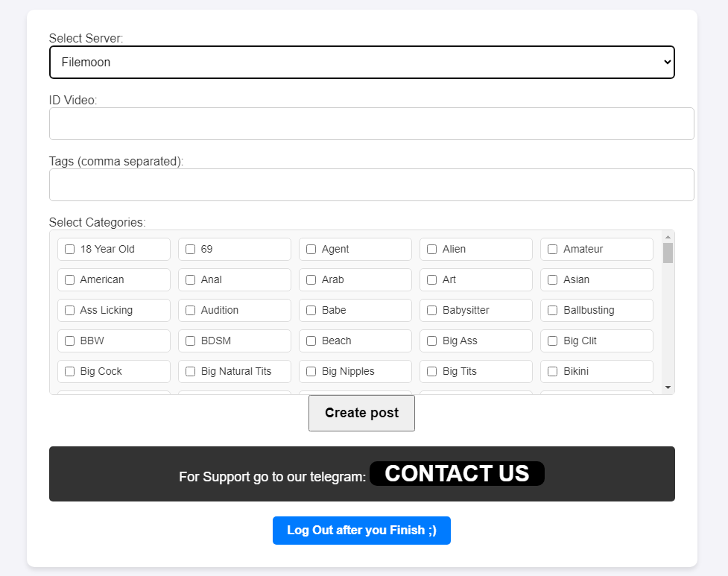The image size is (728, 576).
Task: Check the "Asian" category
Action: coord(552,279)
